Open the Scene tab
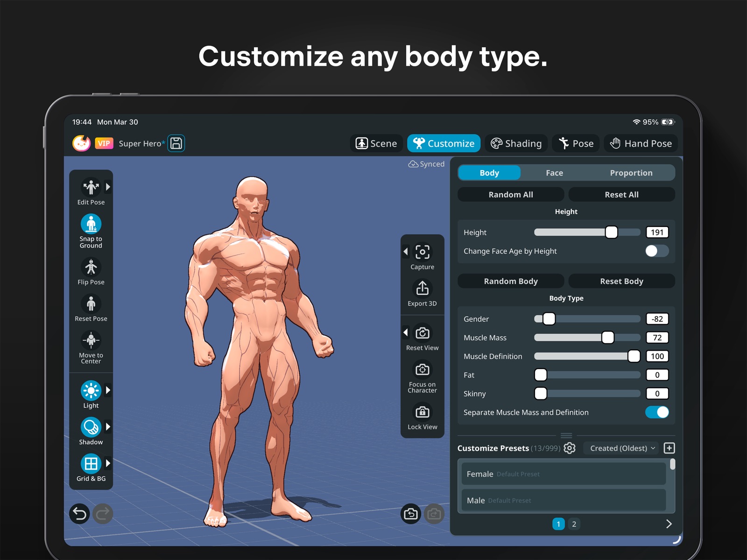 coord(376,143)
